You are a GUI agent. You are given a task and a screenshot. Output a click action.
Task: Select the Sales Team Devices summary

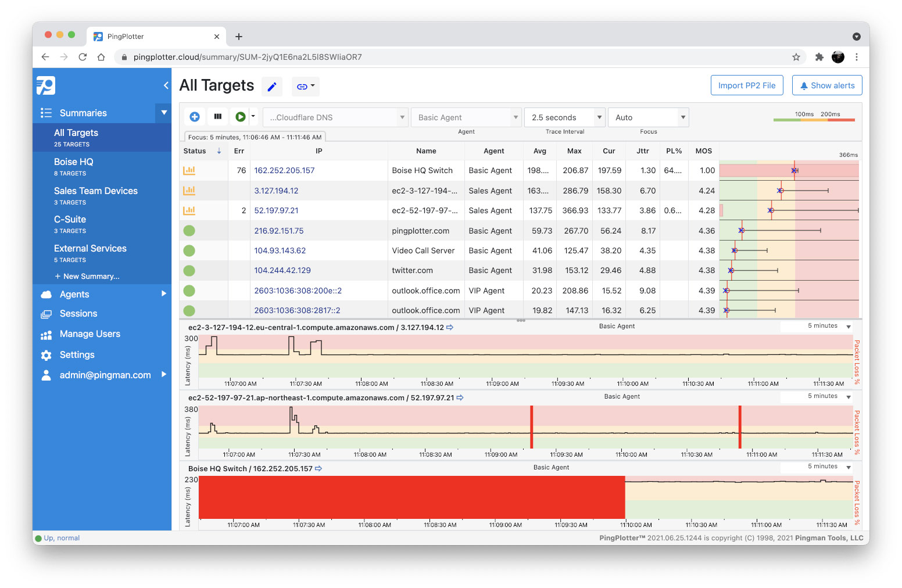102,196
